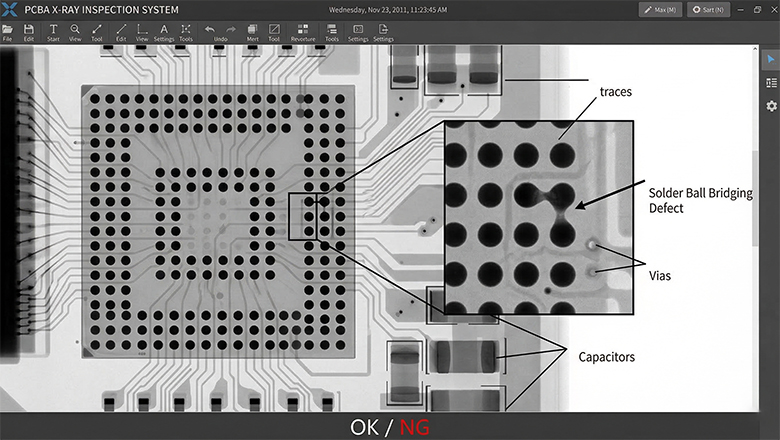Click the save disk icon labeled Edit

click(29, 30)
